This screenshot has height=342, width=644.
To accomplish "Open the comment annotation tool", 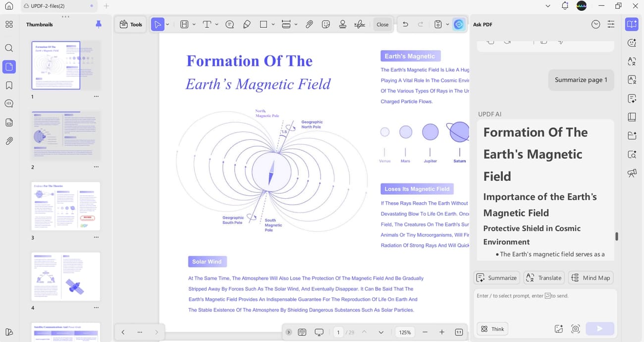I will point(229,24).
